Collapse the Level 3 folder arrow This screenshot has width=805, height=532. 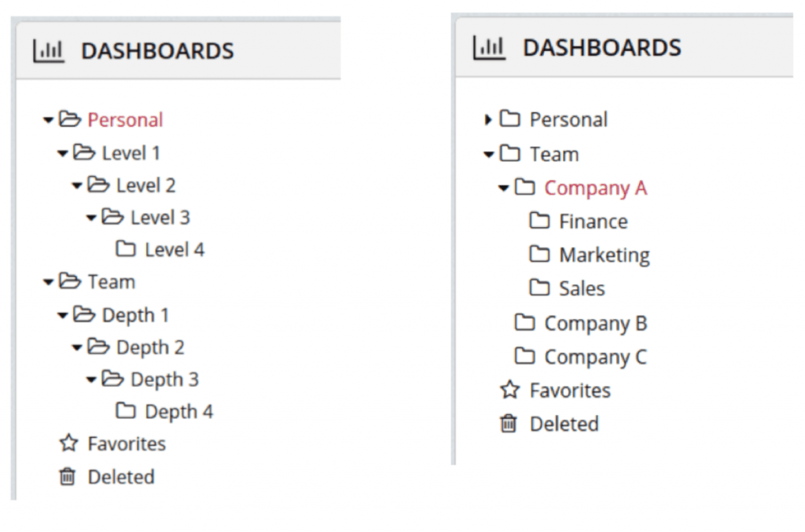[x=91, y=218]
